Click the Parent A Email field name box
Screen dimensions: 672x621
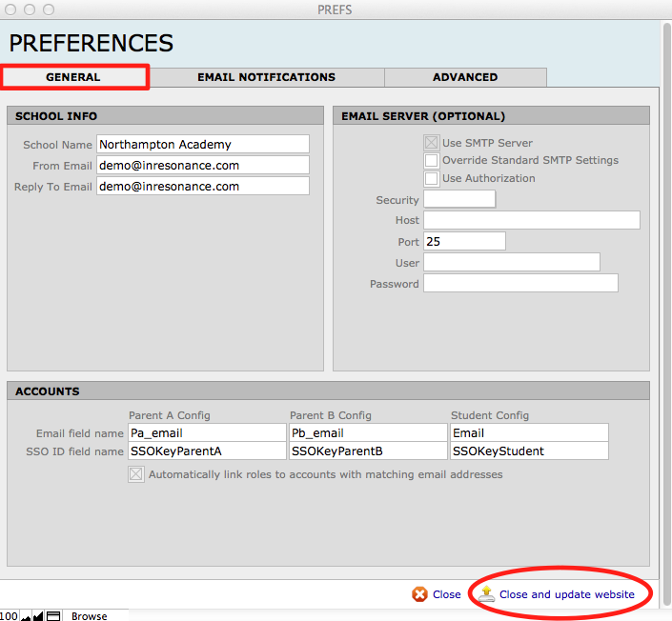[206, 432]
